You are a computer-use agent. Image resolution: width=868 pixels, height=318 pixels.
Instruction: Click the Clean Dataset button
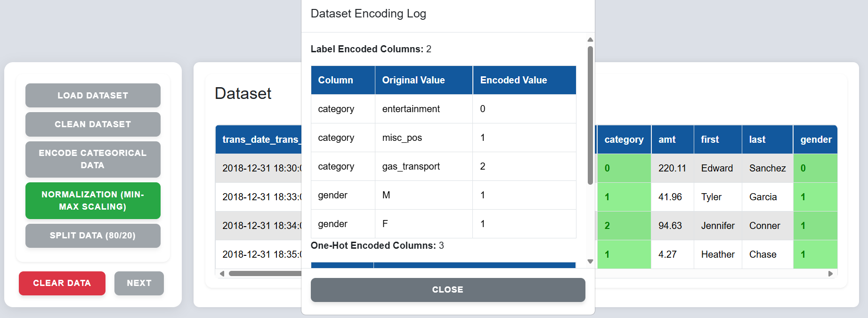click(93, 124)
